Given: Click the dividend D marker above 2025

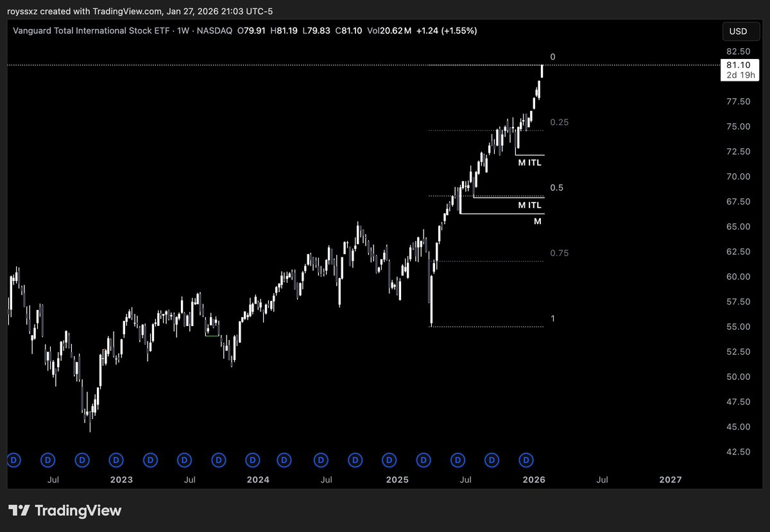Looking at the screenshot, I should click(x=389, y=459).
